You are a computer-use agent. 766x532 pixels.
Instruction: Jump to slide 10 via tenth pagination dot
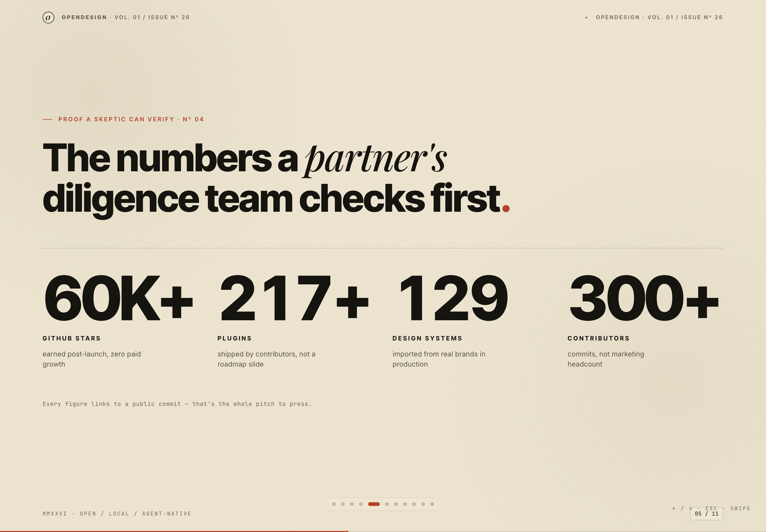point(423,504)
